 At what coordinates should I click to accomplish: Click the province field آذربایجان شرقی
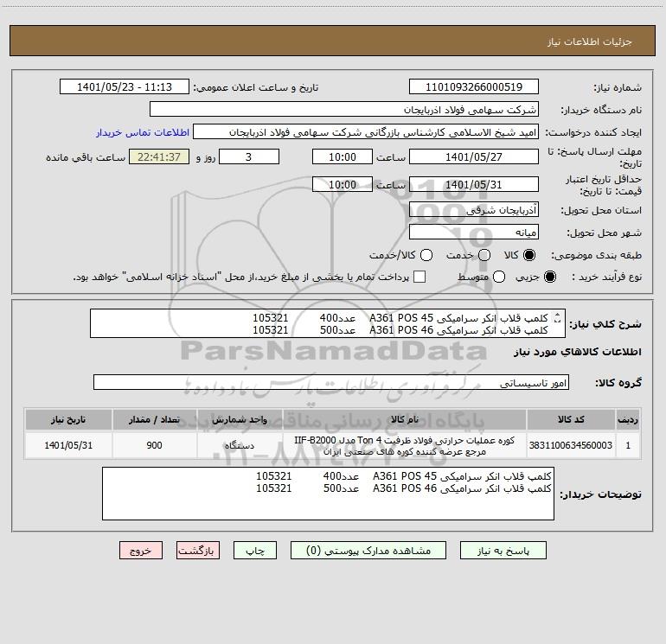pos(474,210)
